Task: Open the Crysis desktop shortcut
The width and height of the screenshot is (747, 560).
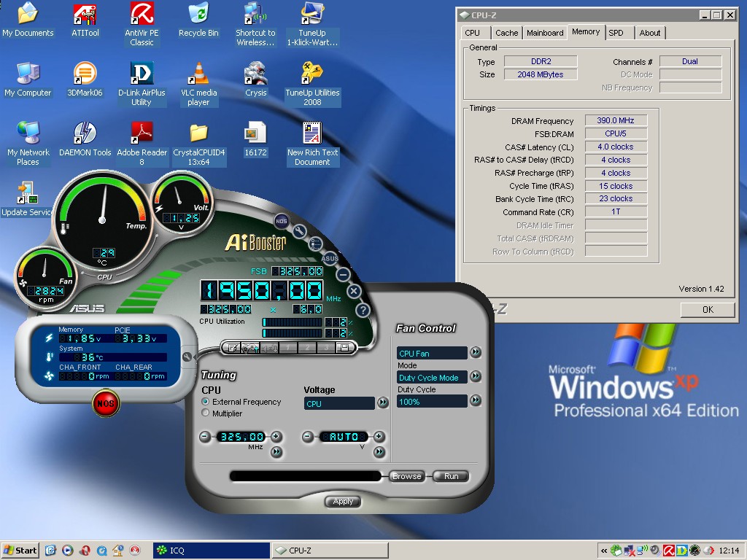Action: pos(255,79)
